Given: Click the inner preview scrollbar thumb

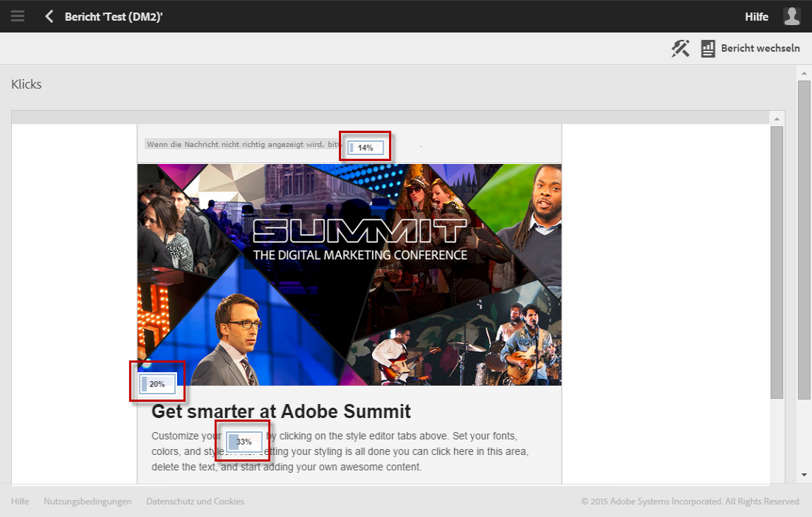Looking at the screenshot, I should (777, 262).
